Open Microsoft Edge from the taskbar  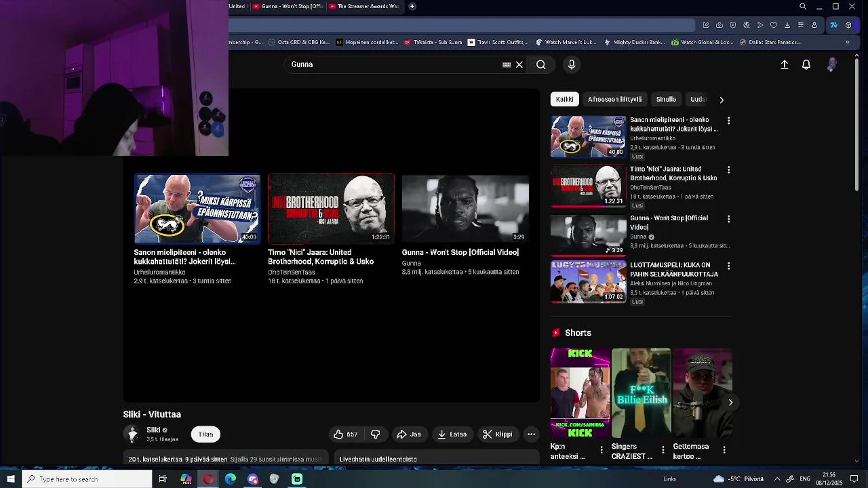coord(231,479)
